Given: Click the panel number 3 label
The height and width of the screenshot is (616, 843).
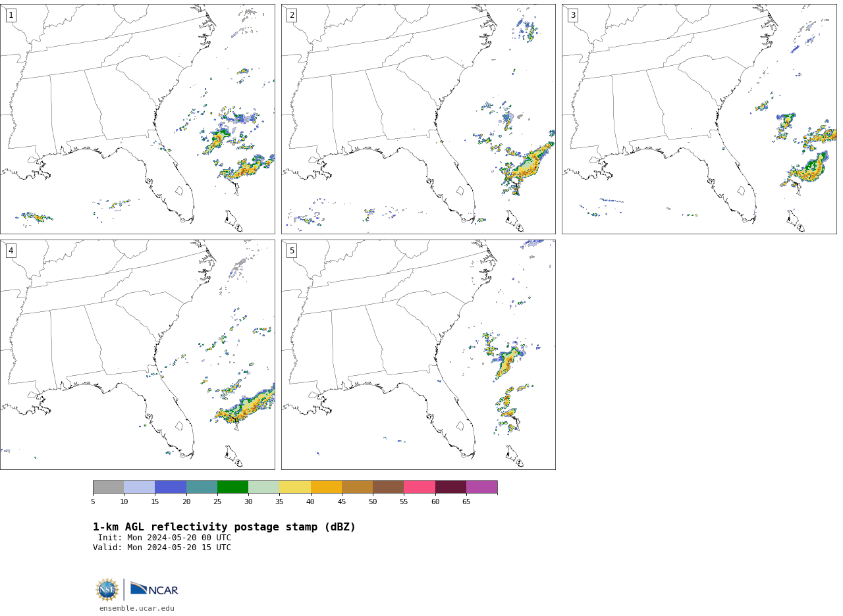Looking at the screenshot, I should pos(573,15).
